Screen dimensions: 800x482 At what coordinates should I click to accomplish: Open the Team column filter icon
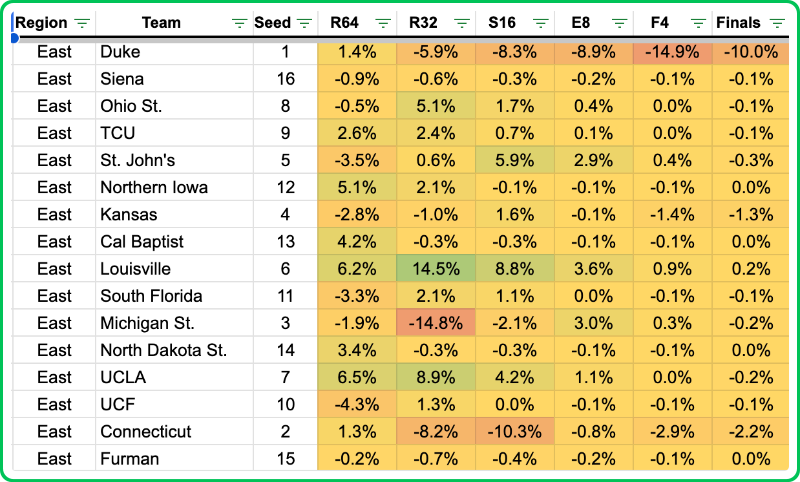239,23
